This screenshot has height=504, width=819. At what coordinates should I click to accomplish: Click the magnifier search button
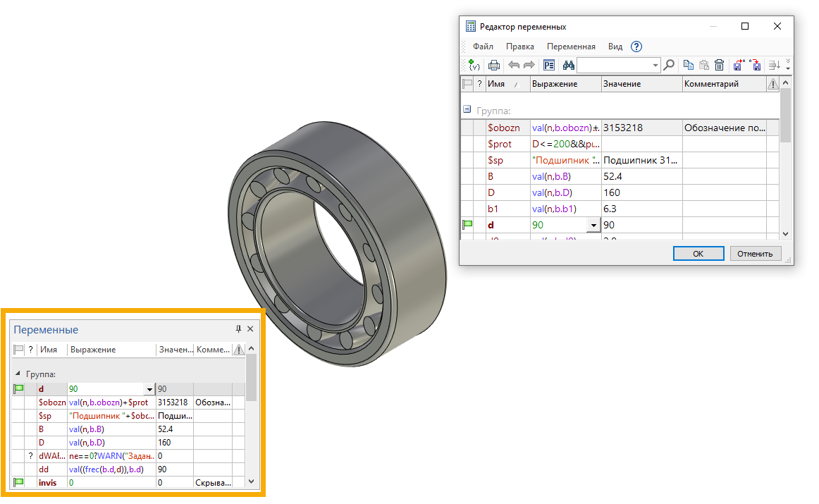click(x=669, y=65)
